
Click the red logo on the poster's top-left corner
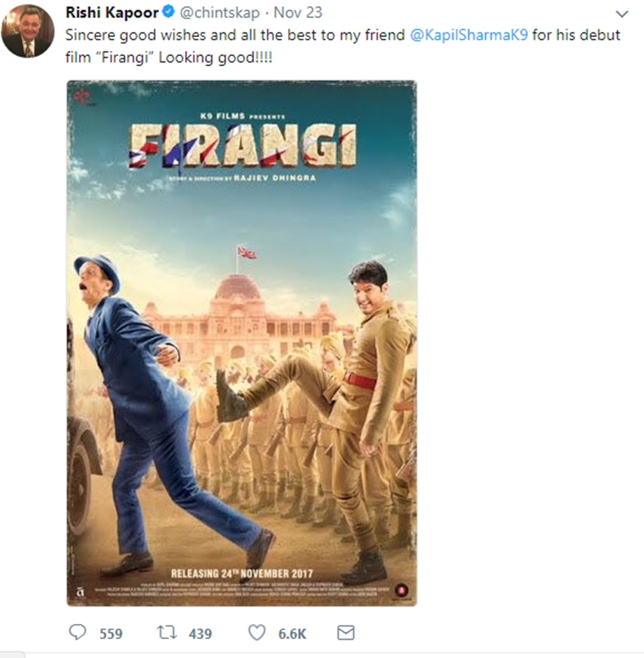[x=82, y=97]
